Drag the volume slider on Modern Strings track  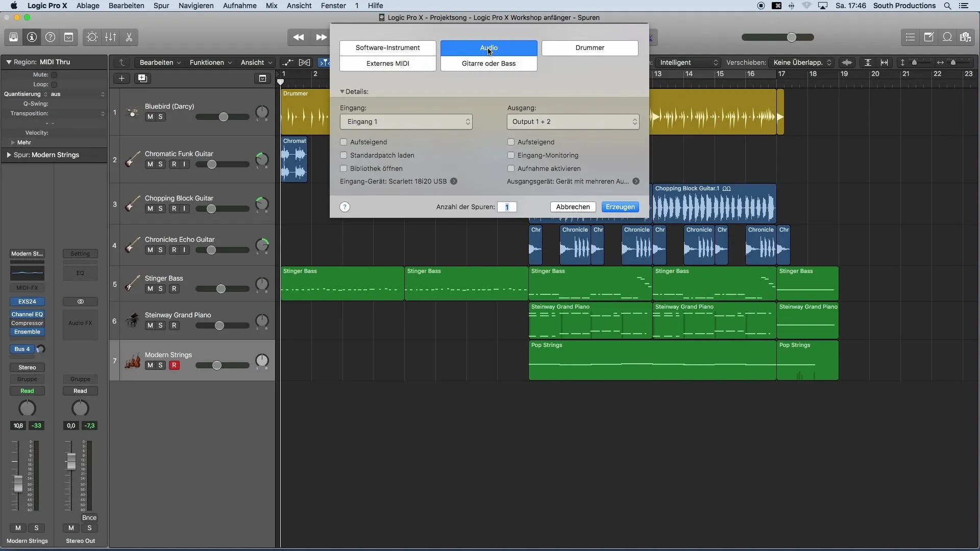pyautogui.click(x=217, y=365)
